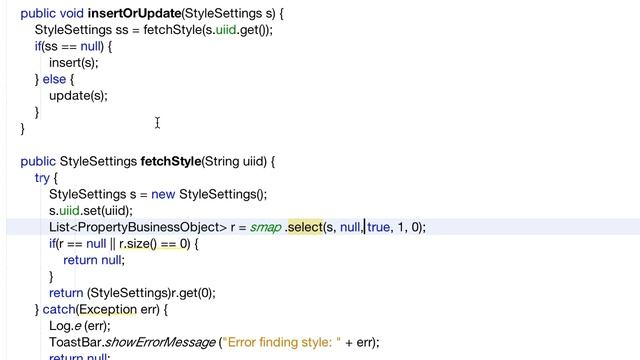Click the else keyword
Image resolution: width=640 pixels, height=360 pixels.
click(x=54, y=79)
